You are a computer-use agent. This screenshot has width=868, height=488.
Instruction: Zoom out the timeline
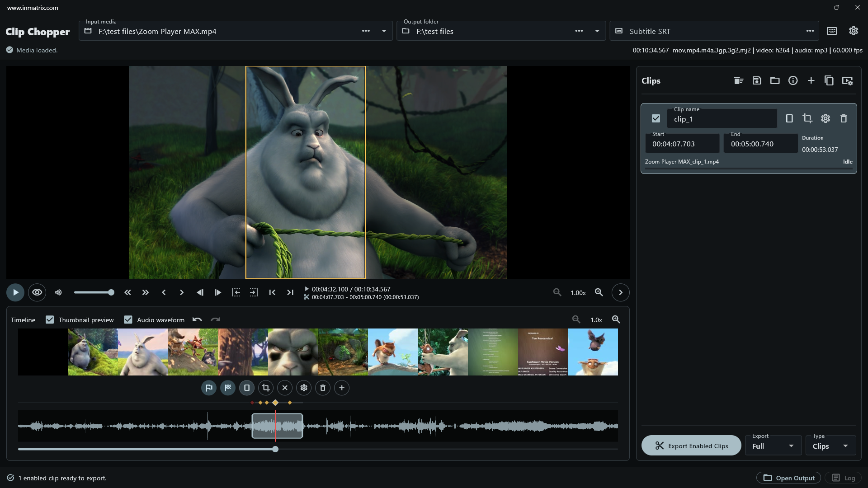click(576, 319)
